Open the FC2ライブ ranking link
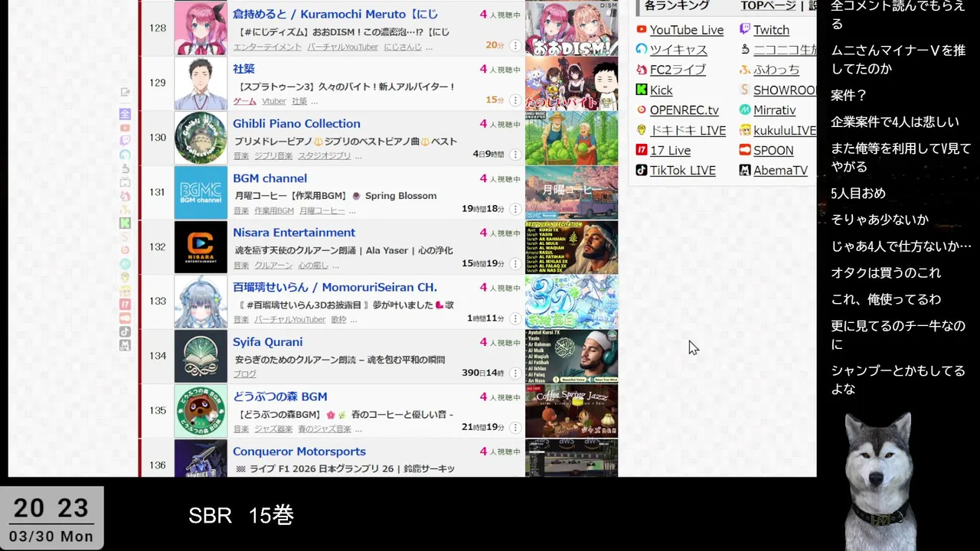The height and width of the screenshot is (551, 980). tap(678, 70)
